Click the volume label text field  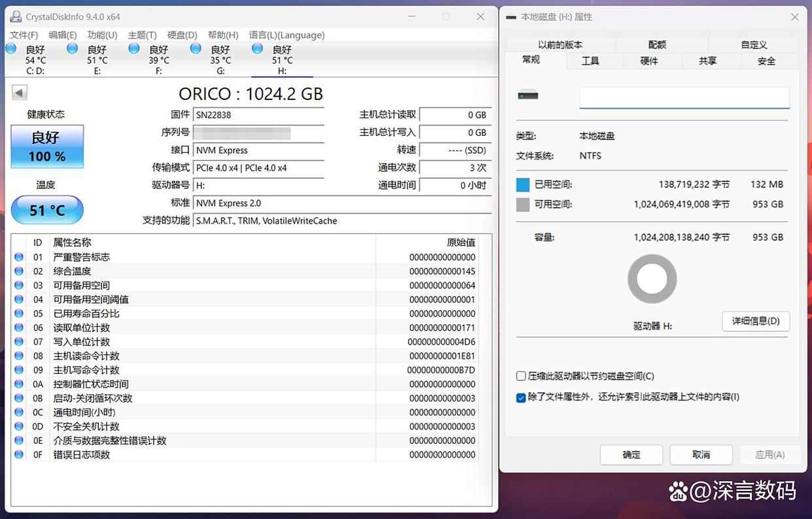pos(684,97)
